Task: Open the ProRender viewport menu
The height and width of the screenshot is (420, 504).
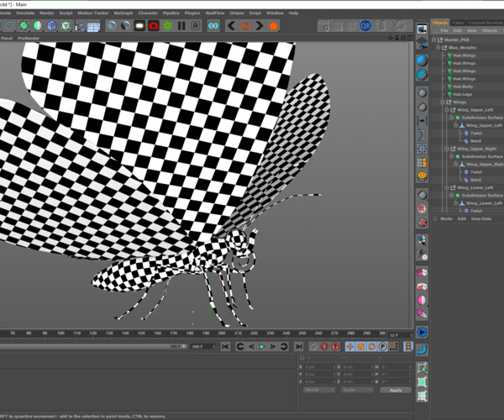Action: click(29, 39)
